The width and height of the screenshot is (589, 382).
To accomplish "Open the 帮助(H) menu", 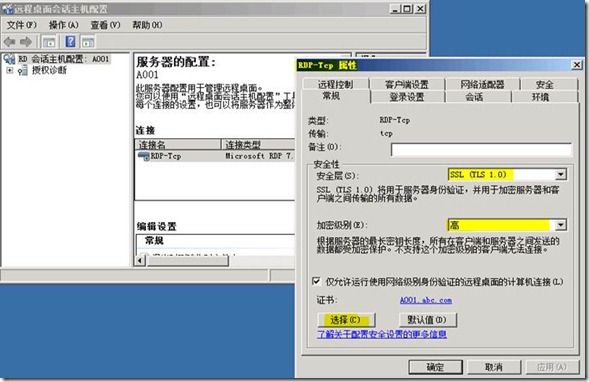I will (x=147, y=25).
